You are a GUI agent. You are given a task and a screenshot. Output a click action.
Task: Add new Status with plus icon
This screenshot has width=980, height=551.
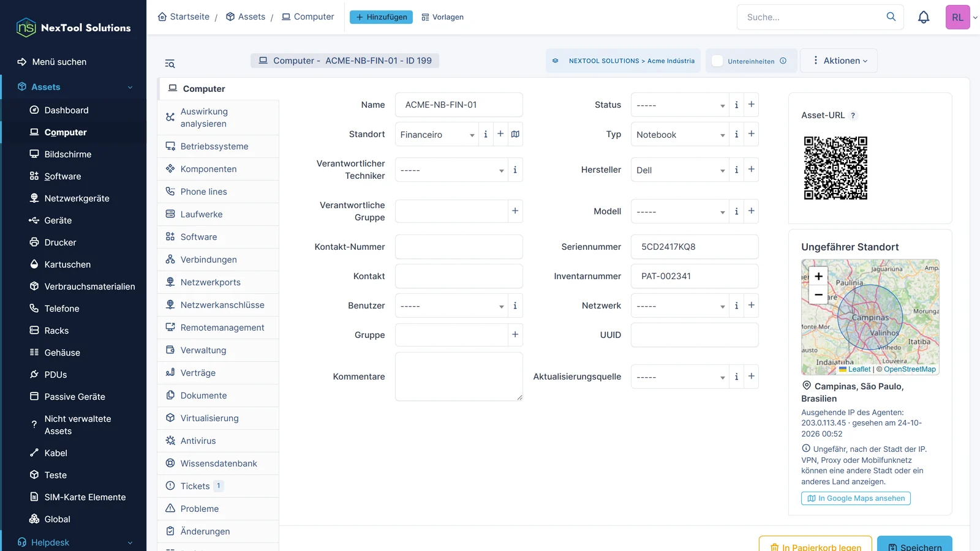coord(752,105)
